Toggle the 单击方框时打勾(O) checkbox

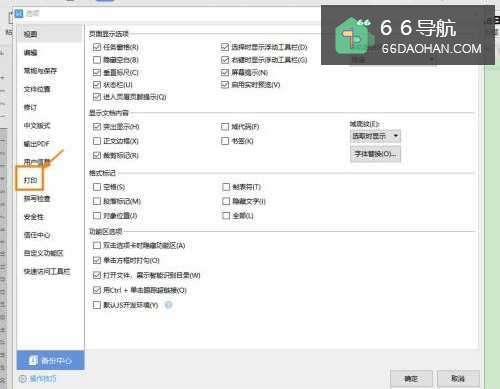tap(97, 260)
